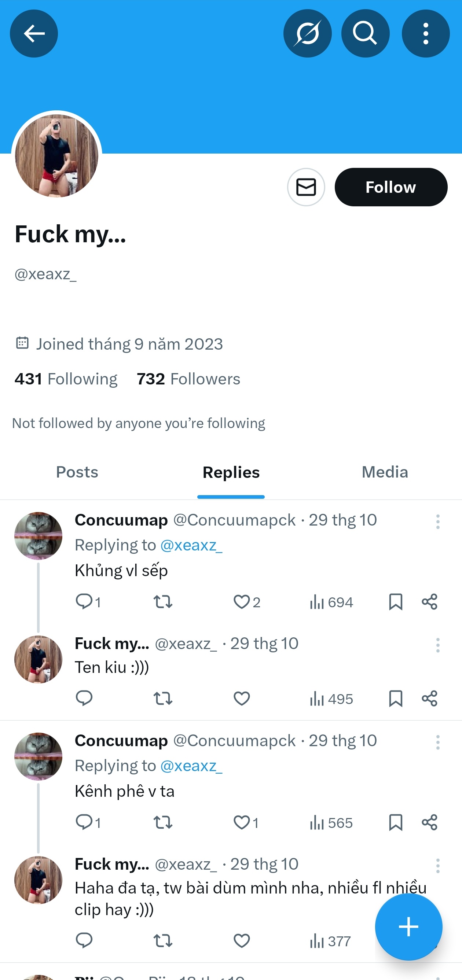The height and width of the screenshot is (980, 462).
Task: Open profile overflow menu at top right
Action: pyautogui.click(x=425, y=33)
